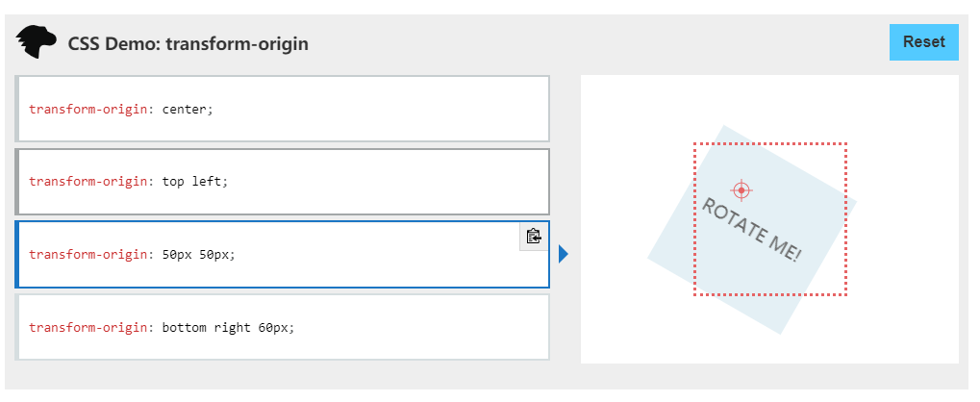This screenshot has width=980, height=402.
Task: Click the transform-origin property name in last example
Action: coord(88,327)
